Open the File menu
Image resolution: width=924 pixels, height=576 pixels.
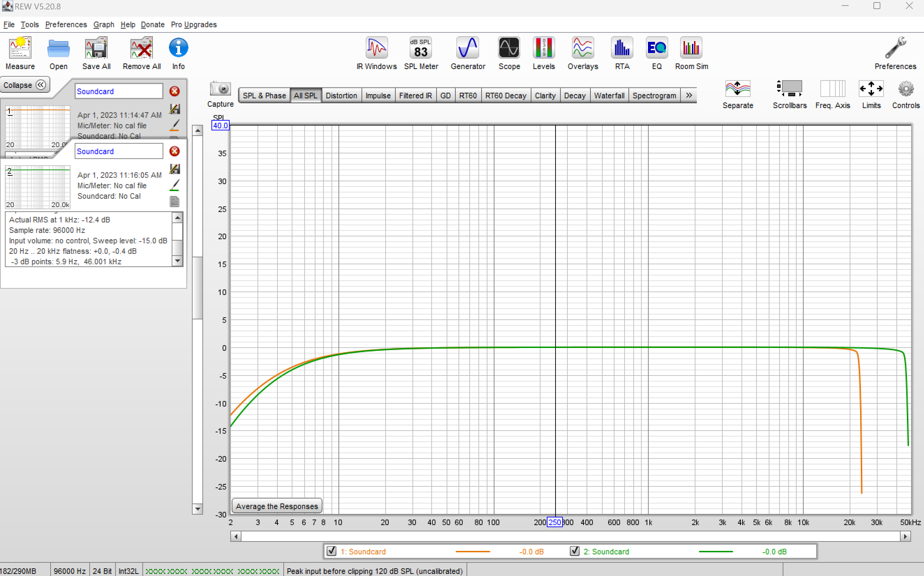click(9, 24)
